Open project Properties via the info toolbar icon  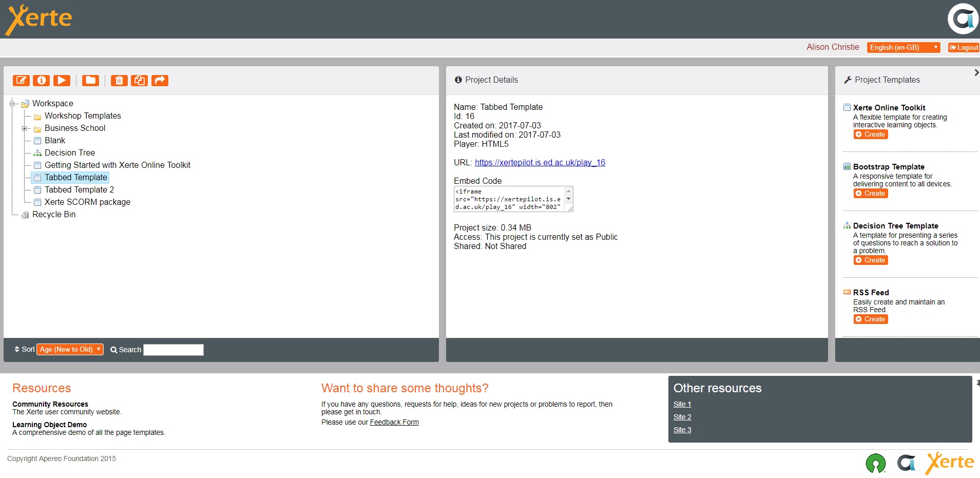42,80
